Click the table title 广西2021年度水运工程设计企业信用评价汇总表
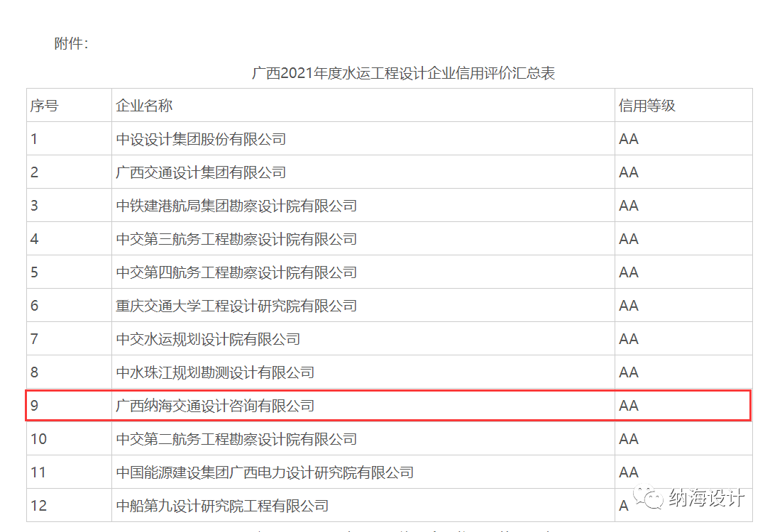The image size is (770, 532). [x=403, y=73]
